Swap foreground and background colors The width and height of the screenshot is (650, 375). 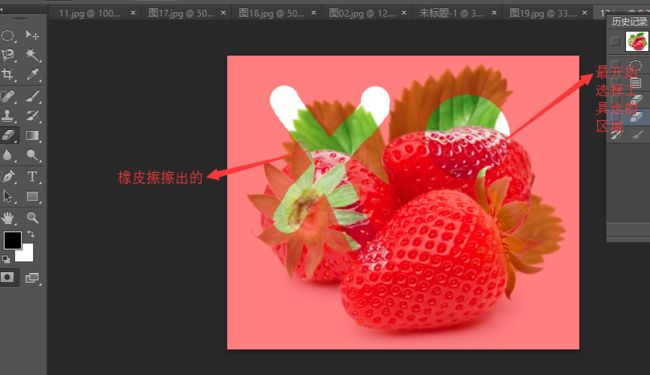31,234
